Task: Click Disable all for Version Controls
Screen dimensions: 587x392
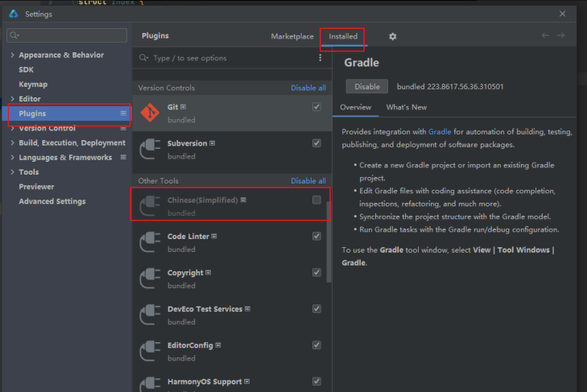Action: point(308,88)
